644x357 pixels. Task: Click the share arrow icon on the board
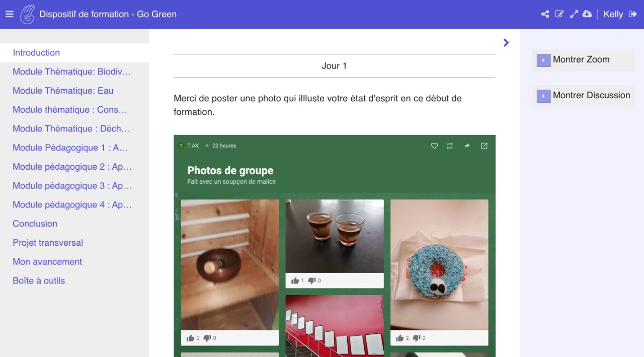point(467,146)
